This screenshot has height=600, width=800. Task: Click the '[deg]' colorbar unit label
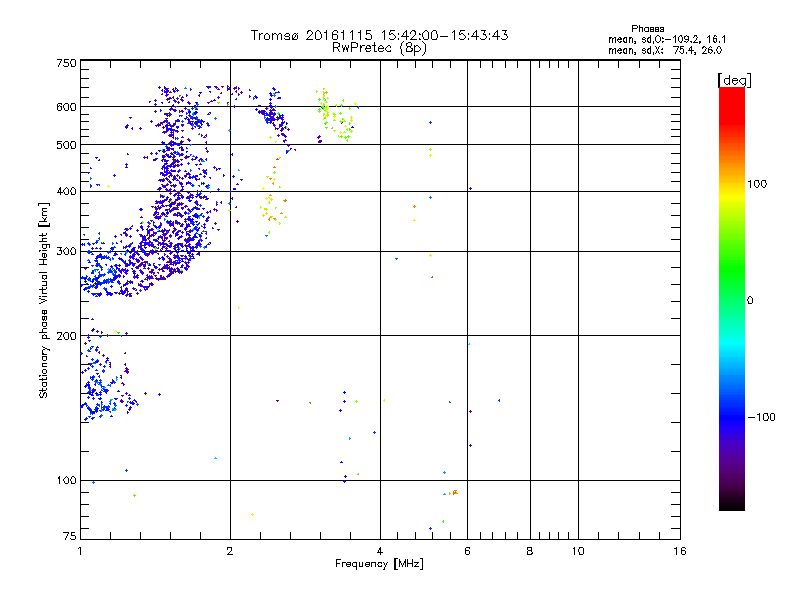[734, 80]
